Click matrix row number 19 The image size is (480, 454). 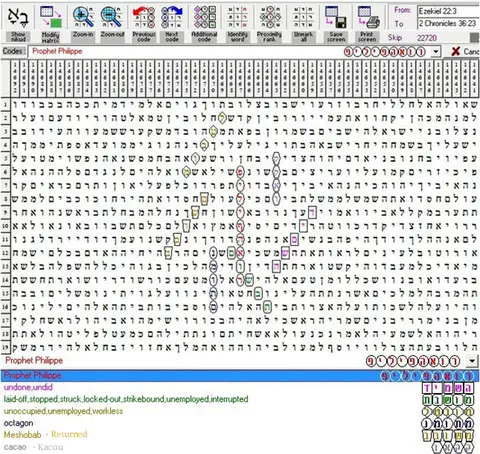tap(5, 347)
